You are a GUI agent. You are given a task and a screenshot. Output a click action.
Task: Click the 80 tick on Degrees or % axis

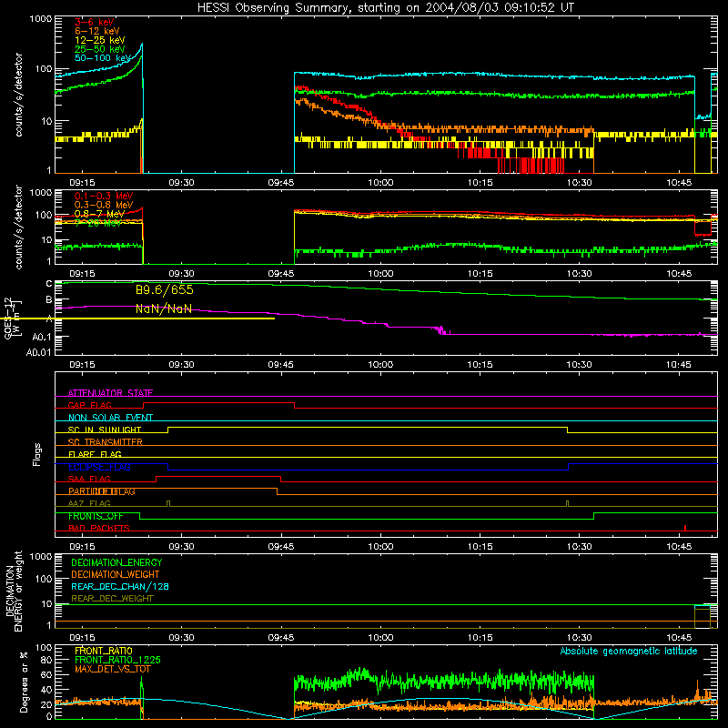click(x=46, y=660)
